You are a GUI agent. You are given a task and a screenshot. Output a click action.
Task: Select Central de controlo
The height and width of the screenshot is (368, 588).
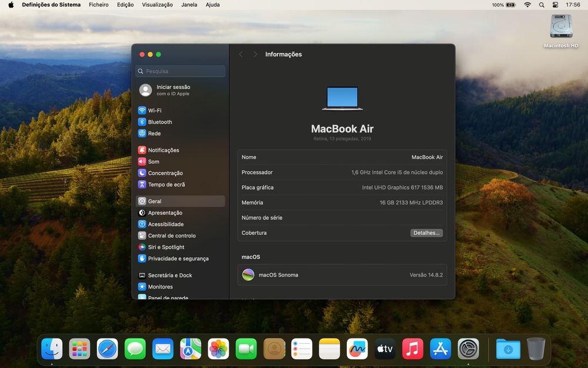(x=181, y=236)
